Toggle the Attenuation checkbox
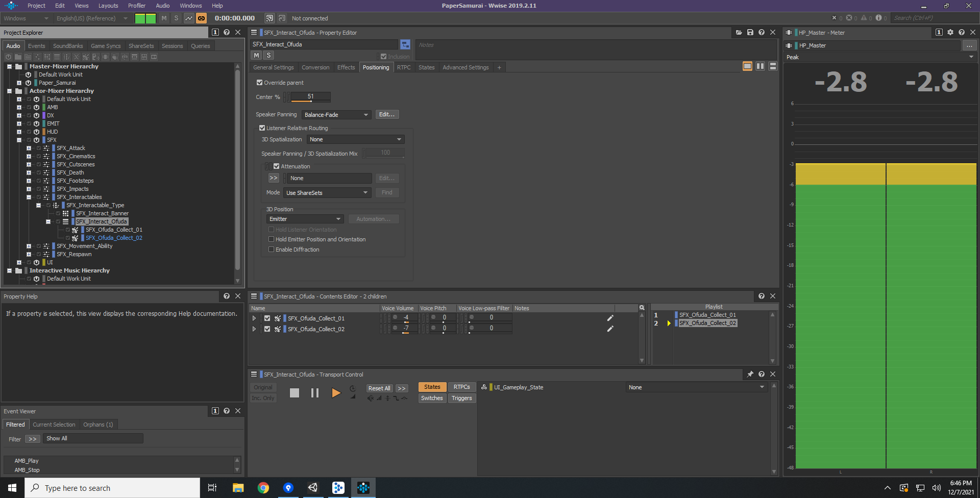980x498 pixels. [x=276, y=166]
